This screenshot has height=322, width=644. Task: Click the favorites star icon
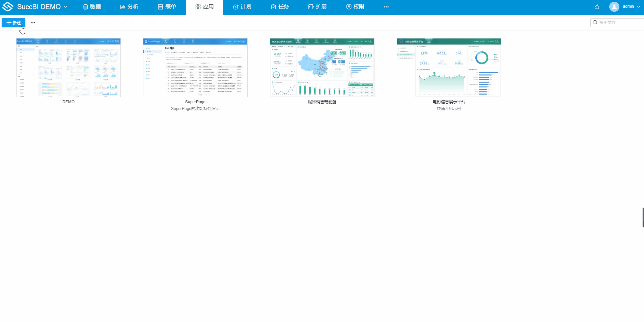click(x=597, y=7)
